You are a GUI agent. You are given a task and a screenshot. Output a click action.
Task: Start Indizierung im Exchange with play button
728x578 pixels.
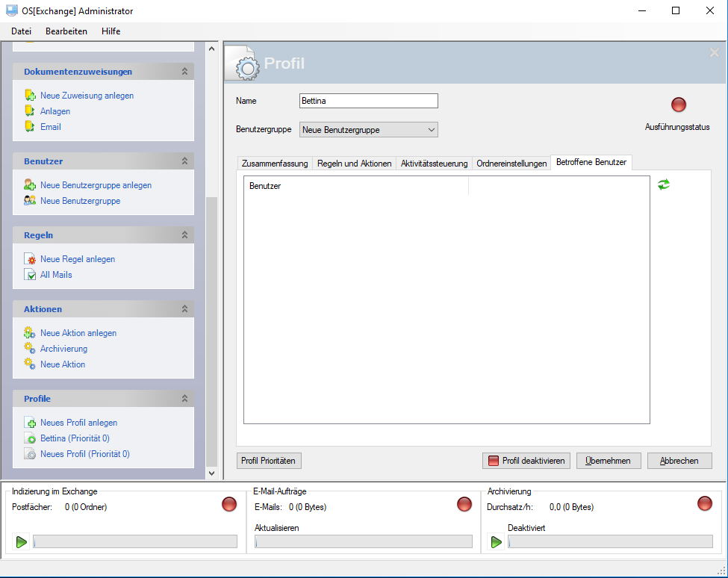(21, 541)
